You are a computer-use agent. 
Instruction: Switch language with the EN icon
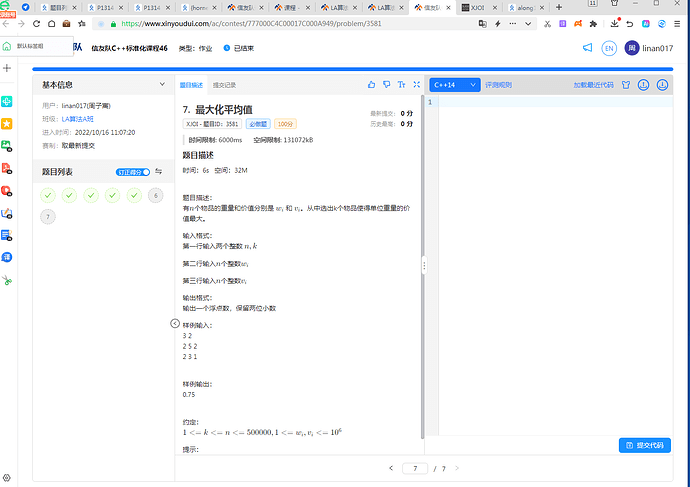tap(609, 48)
